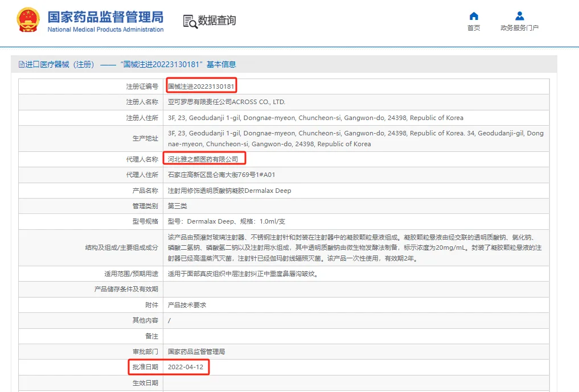Click 代理人名称 label

point(142,159)
